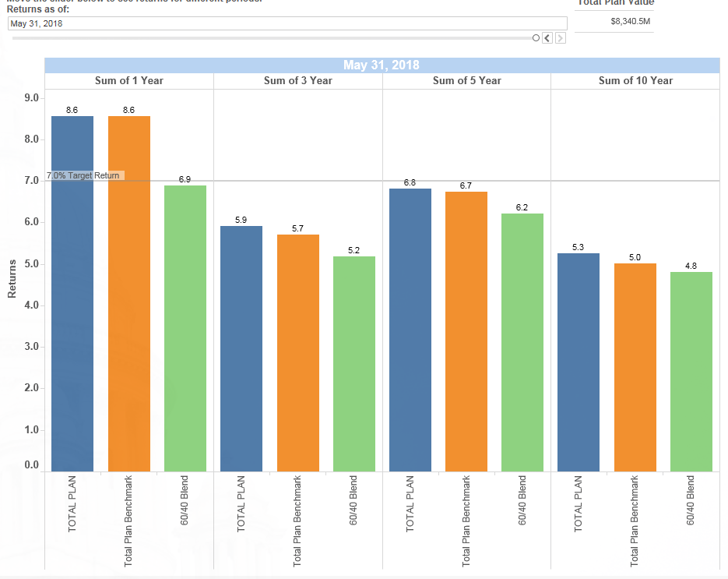Select the 3 Year Benchmark bar 5.7

pyautogui.click(x=298, y=353)
